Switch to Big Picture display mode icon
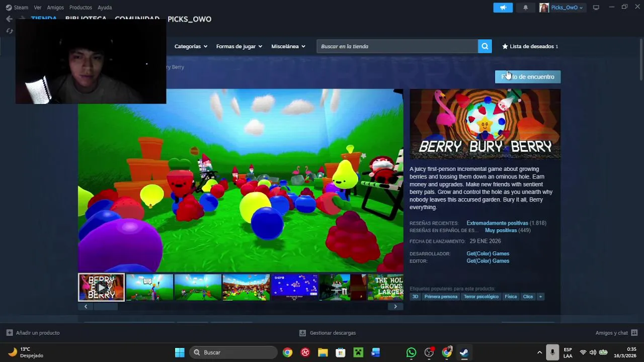This screenshot has height=362, width=644. [x=596, y=8]
